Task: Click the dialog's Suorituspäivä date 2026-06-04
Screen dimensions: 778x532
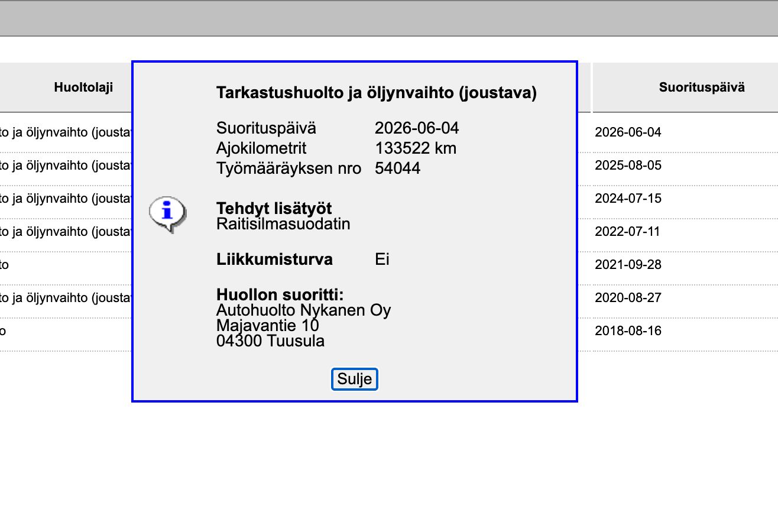Action: click(x=417, y=128)
